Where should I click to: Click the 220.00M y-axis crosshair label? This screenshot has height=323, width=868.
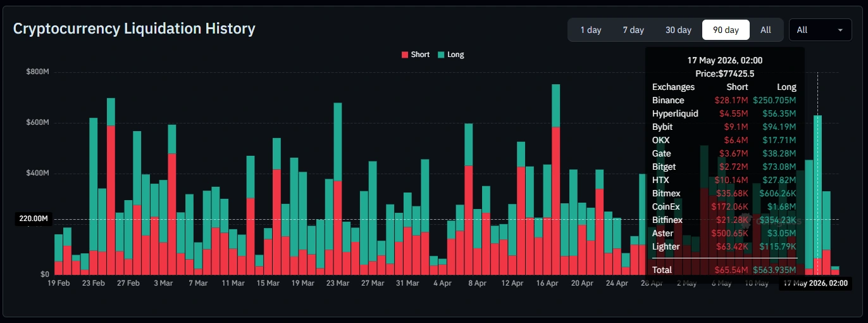[x=34, y=219]
